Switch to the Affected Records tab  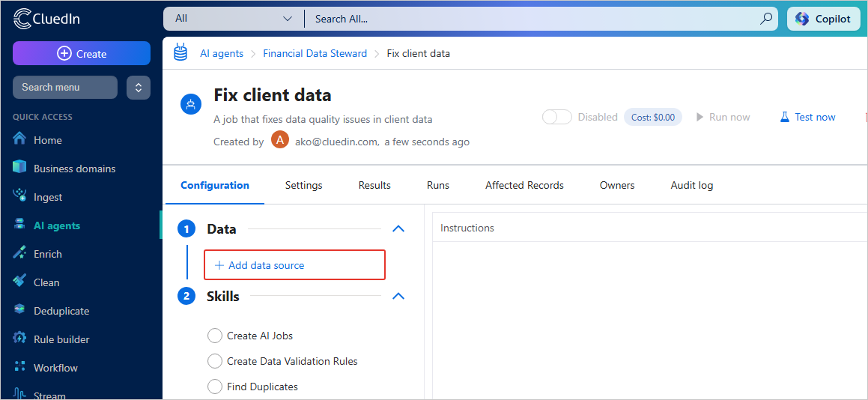524,186
